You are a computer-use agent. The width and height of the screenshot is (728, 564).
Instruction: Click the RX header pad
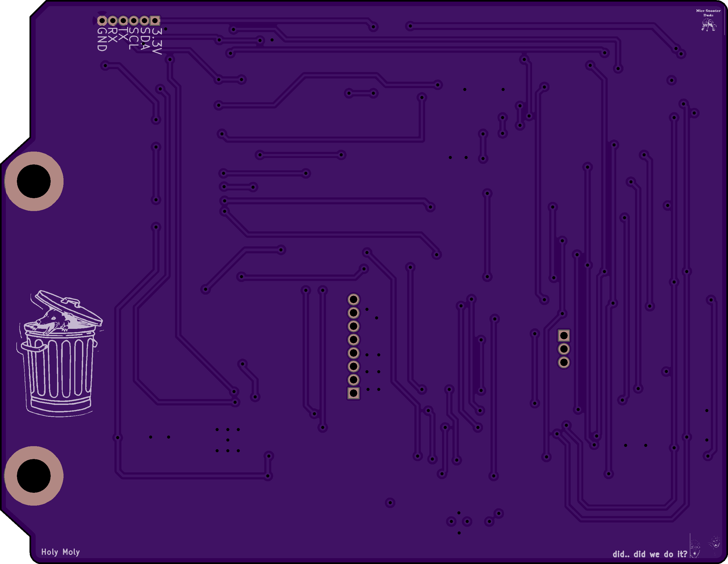113,21
